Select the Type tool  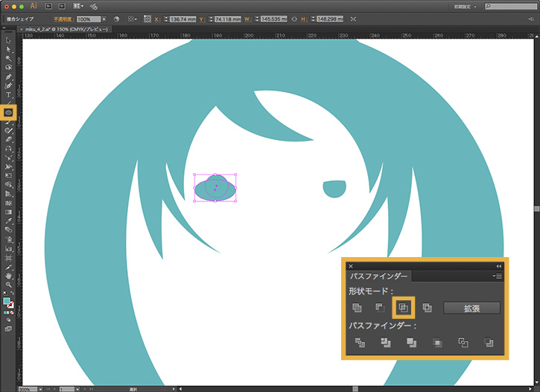click(x=8, y=95)
